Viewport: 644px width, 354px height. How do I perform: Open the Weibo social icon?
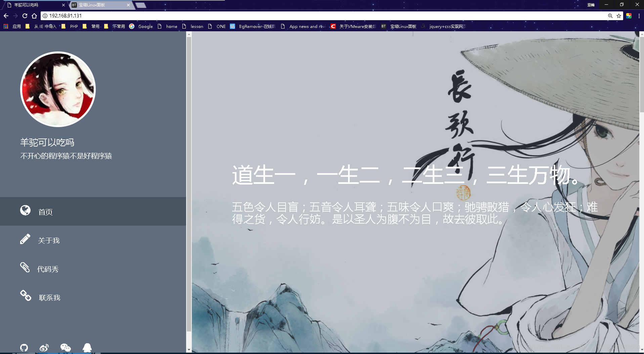44,348
